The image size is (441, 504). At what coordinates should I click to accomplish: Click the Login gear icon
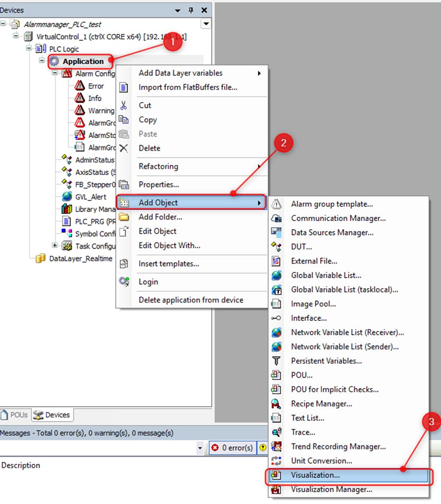(124, 282)
